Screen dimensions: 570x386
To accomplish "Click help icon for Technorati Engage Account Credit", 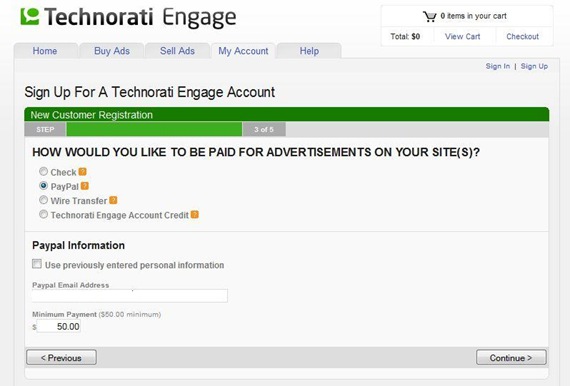I will [195, 214].
